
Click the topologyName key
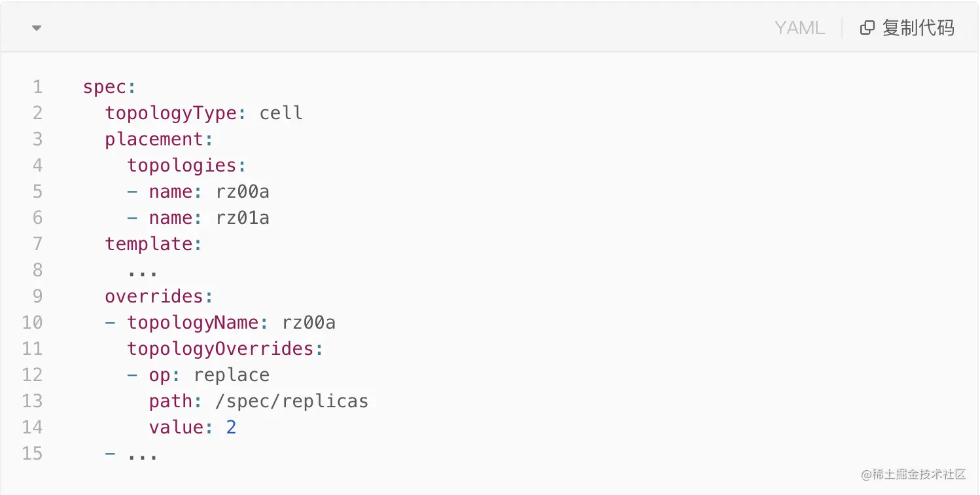tap(193, 323)
